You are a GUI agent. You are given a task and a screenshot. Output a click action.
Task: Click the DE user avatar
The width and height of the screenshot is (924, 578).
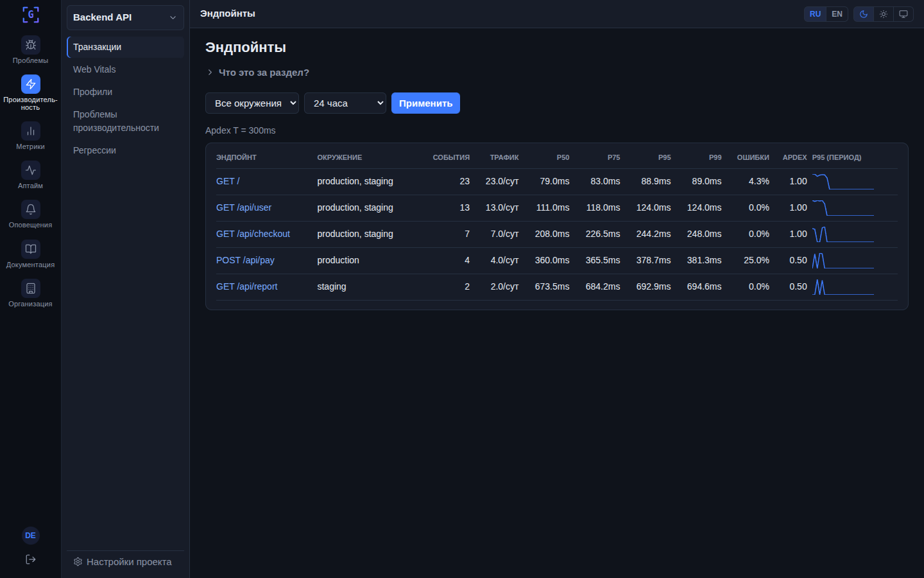pos(30,536)
